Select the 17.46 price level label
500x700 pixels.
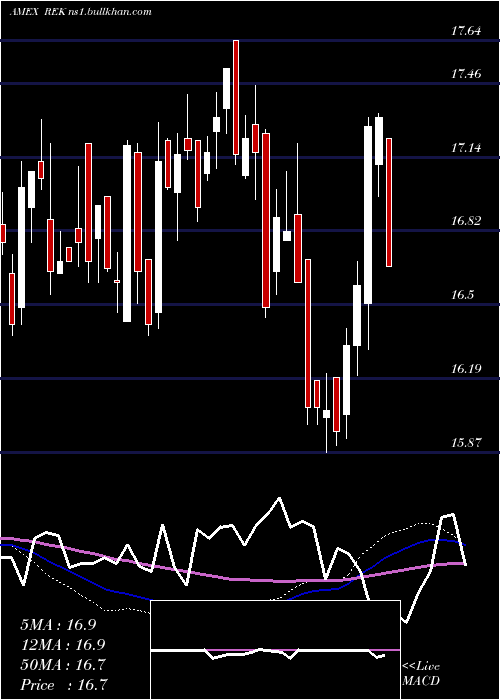click(x=466, y=74)
